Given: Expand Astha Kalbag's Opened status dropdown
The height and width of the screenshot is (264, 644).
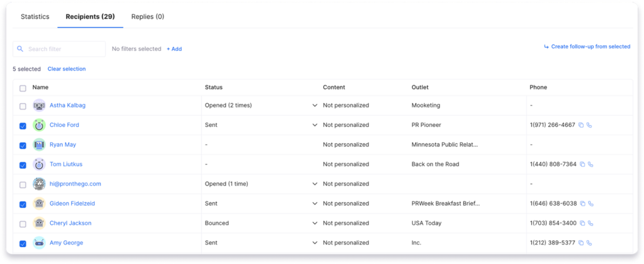Looking at the screenshot, I should coord(315,106).
